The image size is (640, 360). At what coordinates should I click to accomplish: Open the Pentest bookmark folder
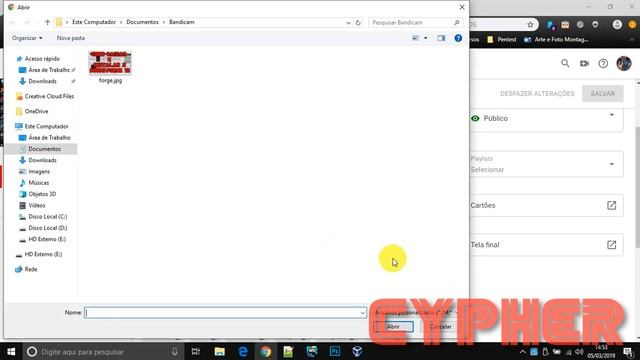502,40
